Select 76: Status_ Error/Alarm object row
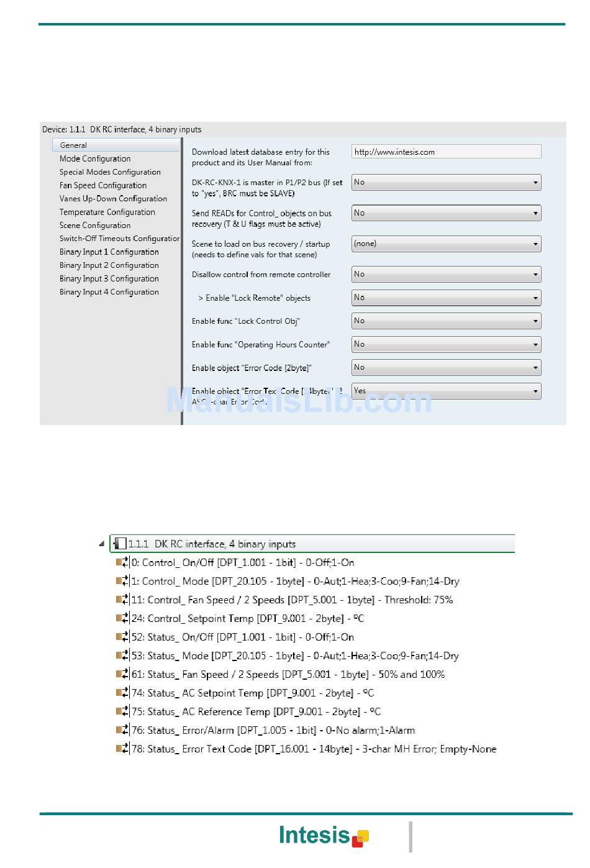 tap(273, 731)
